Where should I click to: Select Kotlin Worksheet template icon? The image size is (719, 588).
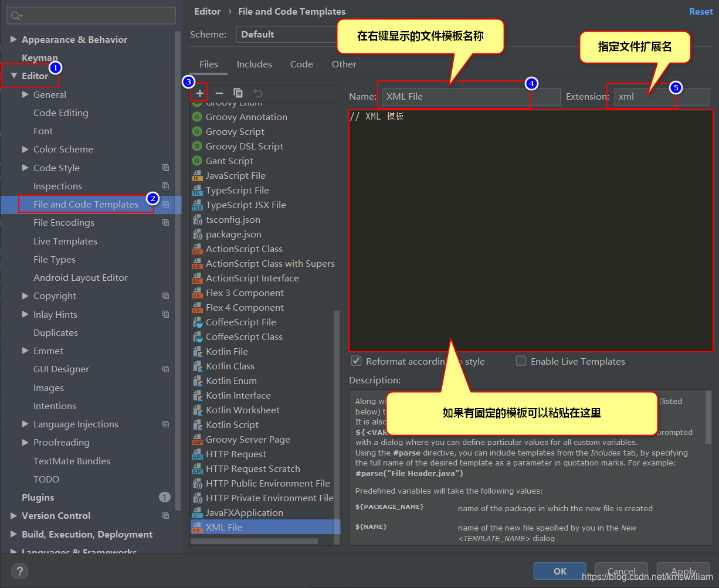pyautogui.click(x=197, y=410)
